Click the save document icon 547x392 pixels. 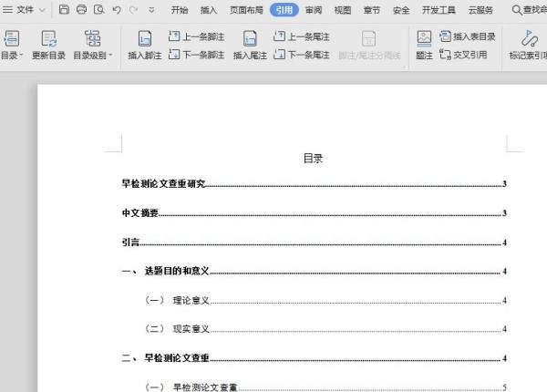tap(64, 9)
